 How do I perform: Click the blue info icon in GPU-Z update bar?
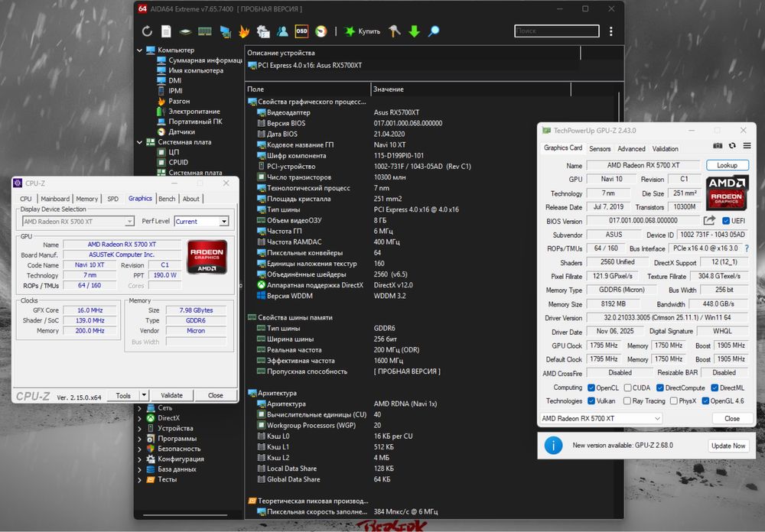pos(553,445)
